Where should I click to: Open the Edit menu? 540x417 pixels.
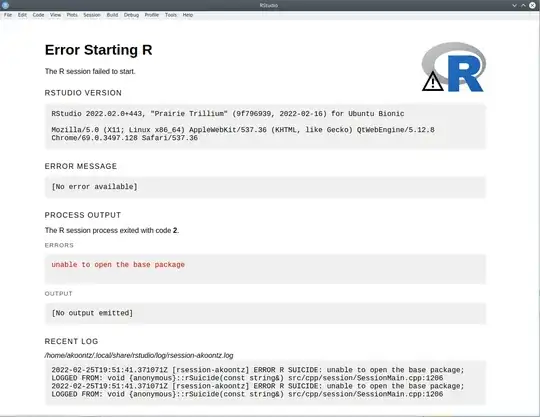tap(22, 15)
